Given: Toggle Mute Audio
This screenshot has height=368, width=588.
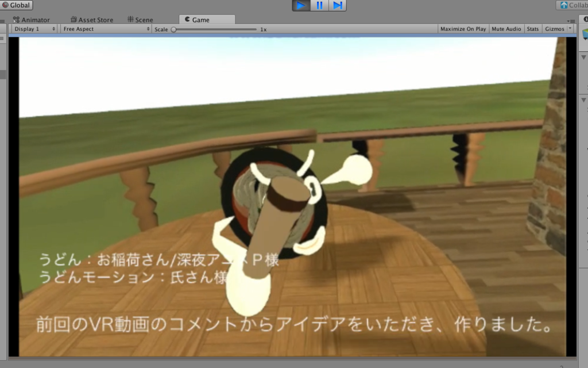Looking at the screenshot, I should tap(506, 29).
